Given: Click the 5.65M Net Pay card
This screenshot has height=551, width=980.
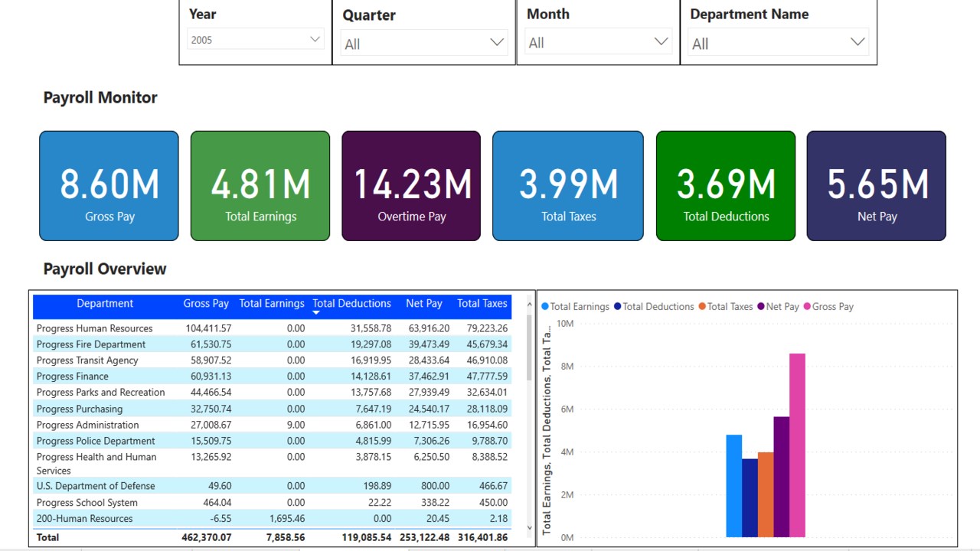Looking at the screenshot, I should coord(877,186).
